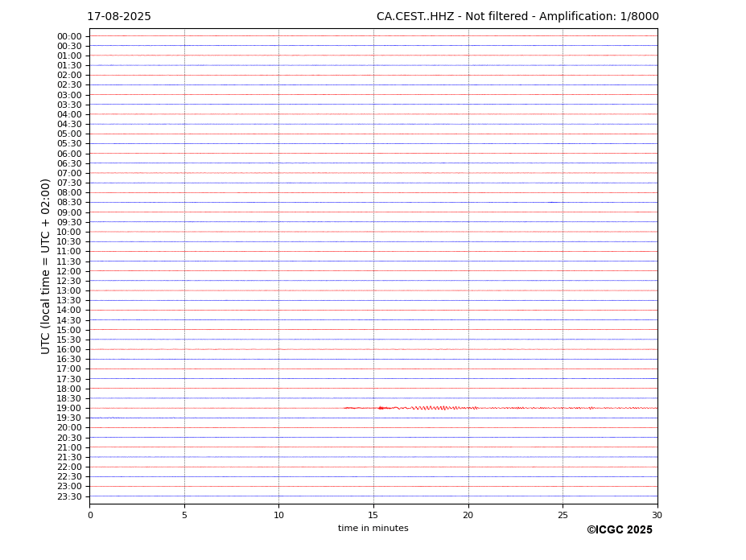Click the 17:00 time label

(x=69, y=369)
